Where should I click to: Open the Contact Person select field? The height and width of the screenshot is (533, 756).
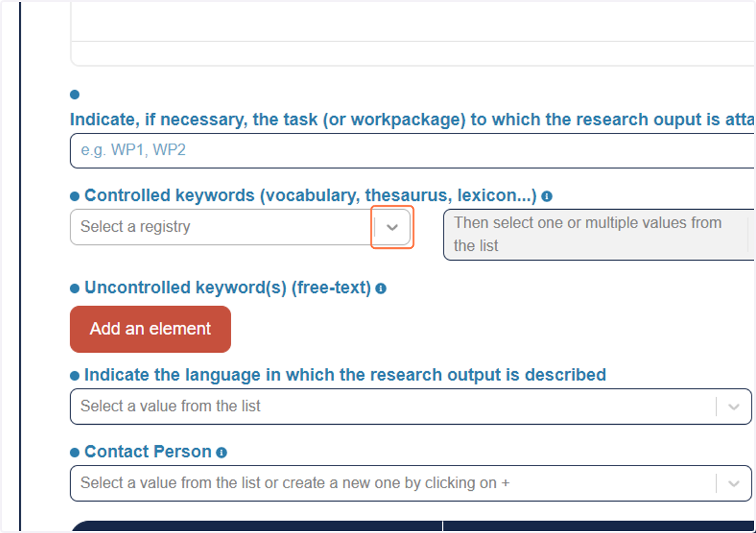point(411,483)
